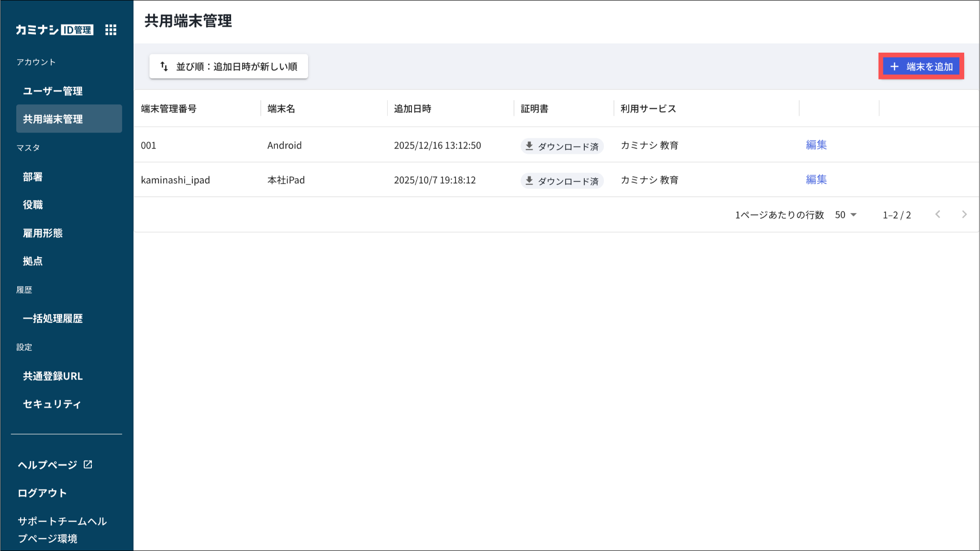Go to the previous page using the left chevron

pos(937,214)
